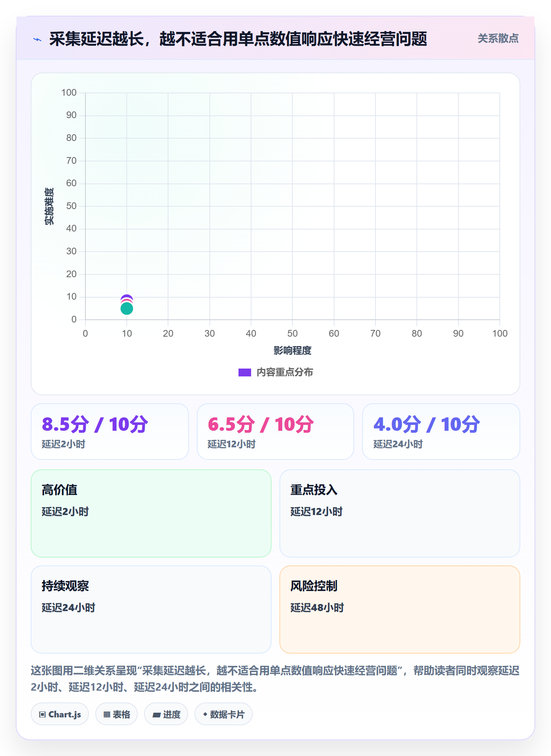
Task: Select the purple scatter data point
Action: (x=127, y=298)
